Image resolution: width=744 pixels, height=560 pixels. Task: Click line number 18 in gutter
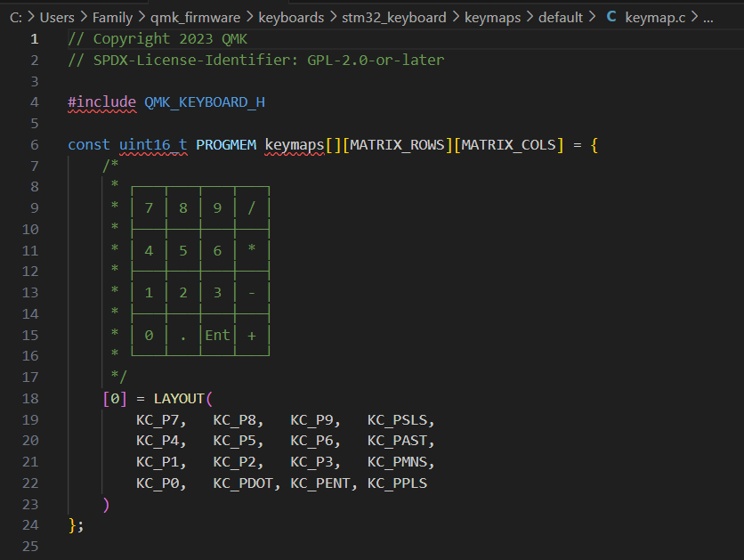[x=29, y=398]
